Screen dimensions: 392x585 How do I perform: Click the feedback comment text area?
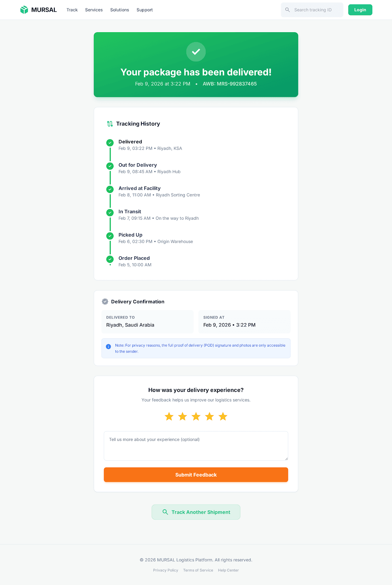click(x=196, y=446)
